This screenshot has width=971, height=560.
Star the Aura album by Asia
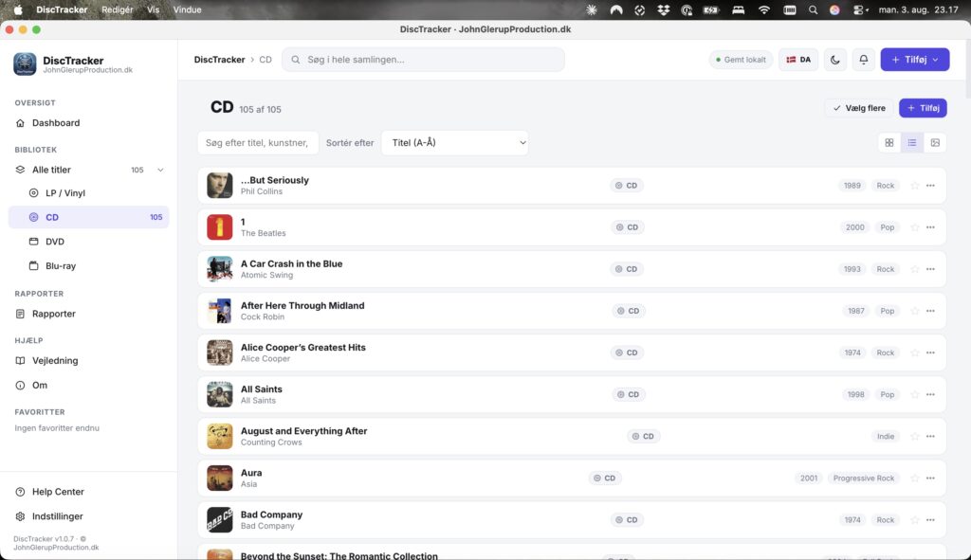coord(915,479)
